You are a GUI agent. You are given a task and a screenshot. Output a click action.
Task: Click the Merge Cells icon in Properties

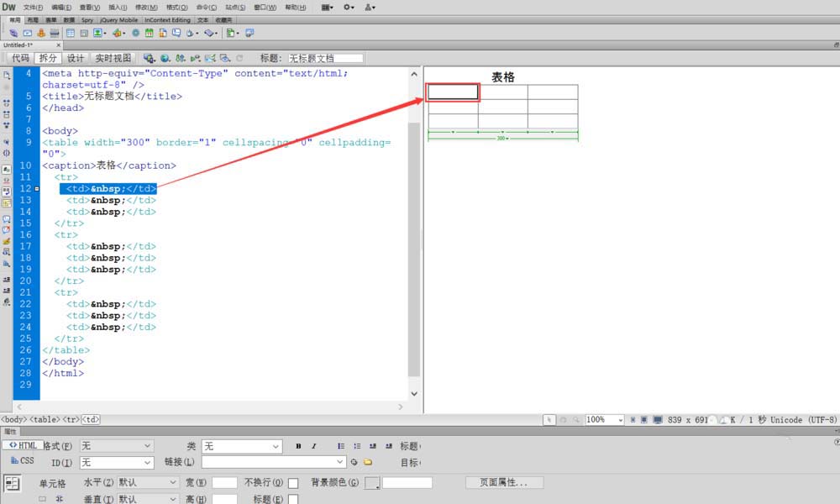[x=43, y=499]
